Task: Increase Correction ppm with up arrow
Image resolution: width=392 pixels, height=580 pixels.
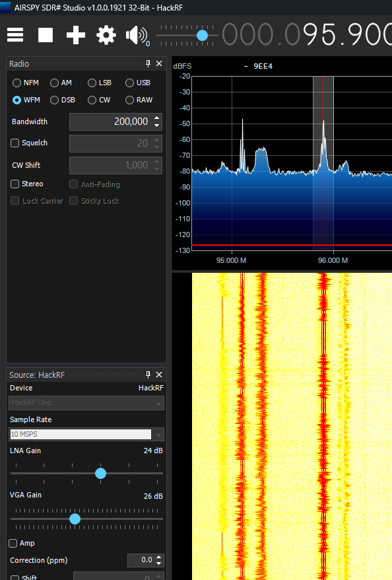Action: tap(159, 557)
